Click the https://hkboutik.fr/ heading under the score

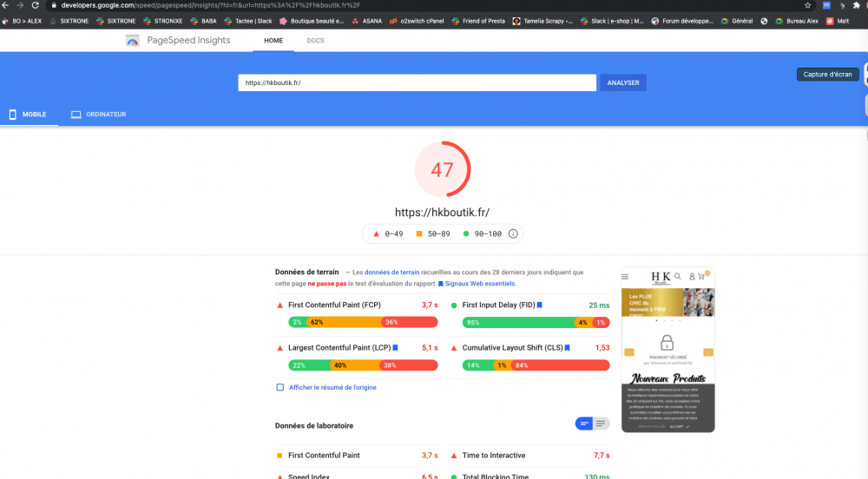tap(443, 213)
